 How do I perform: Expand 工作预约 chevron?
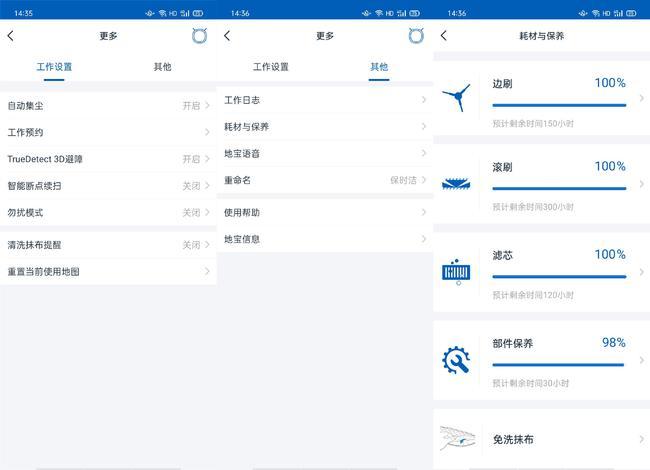pos(207,132)
